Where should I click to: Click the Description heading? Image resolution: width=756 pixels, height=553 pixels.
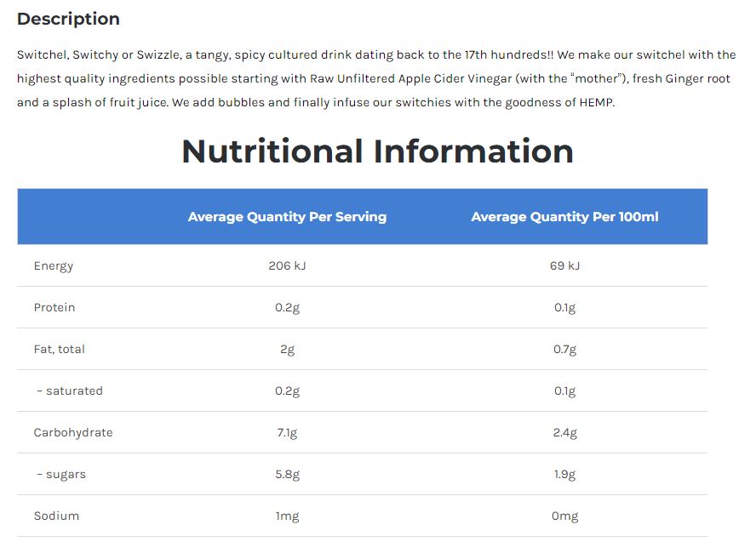68,19
